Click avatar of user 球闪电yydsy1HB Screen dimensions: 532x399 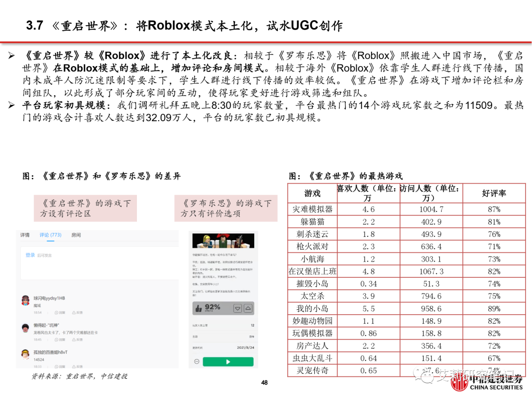26,300
